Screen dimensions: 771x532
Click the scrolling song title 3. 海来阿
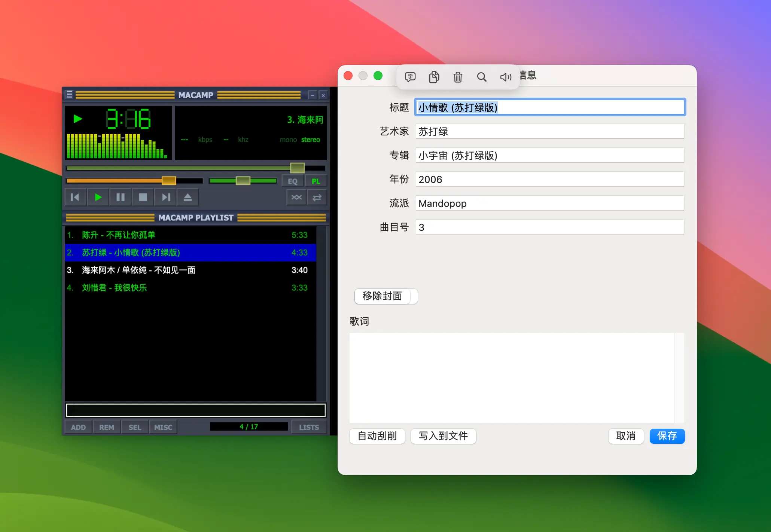305,120
